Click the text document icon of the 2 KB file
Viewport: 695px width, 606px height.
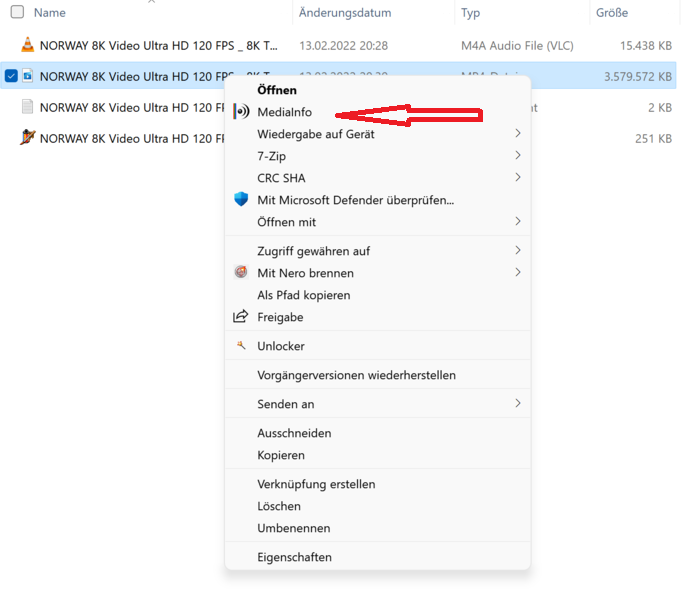click(28, 107)
